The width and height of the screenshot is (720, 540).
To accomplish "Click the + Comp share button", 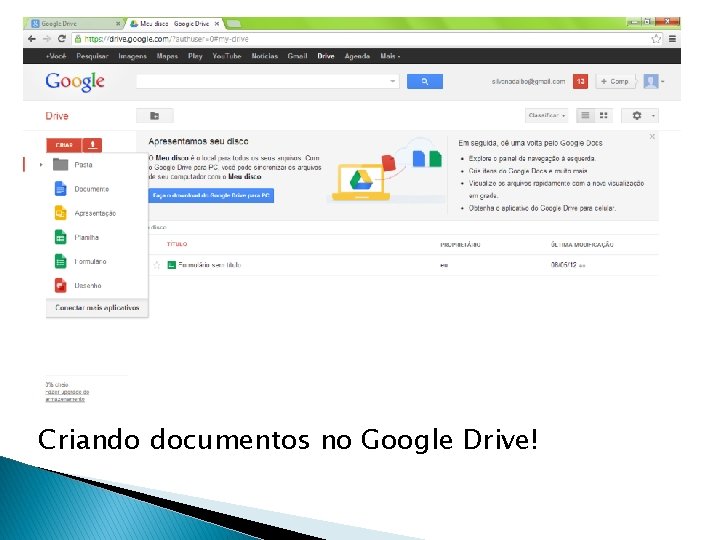I will (x=615, y=81).
